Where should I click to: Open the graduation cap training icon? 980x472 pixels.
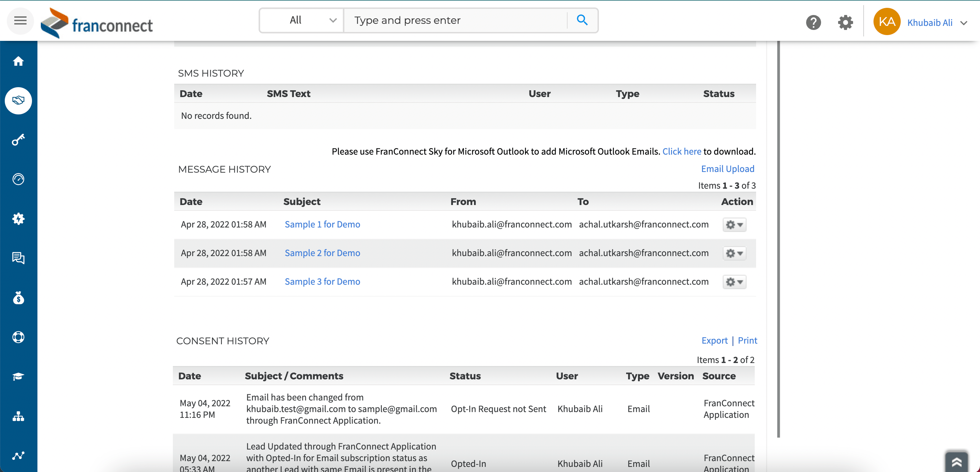(x=18, y=376)
